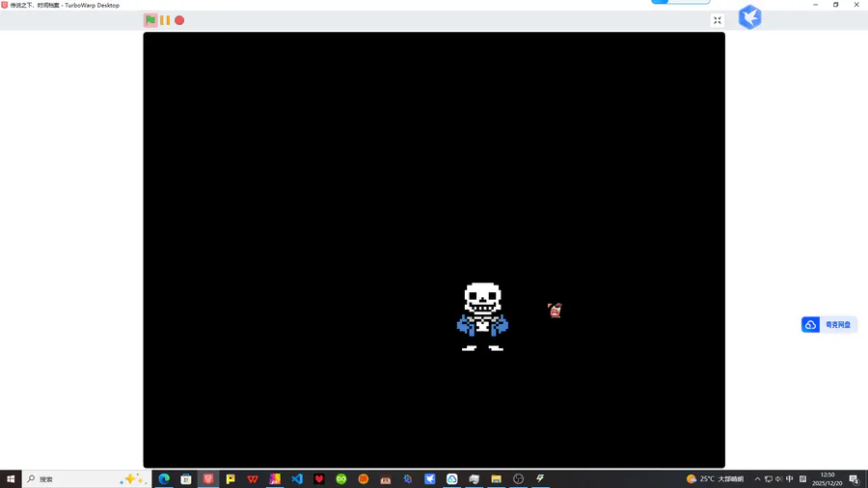Viewport: 868px width, 488px height.
Task: Open Microsoft Edge from the taskbar
Action: click(164, 478)
